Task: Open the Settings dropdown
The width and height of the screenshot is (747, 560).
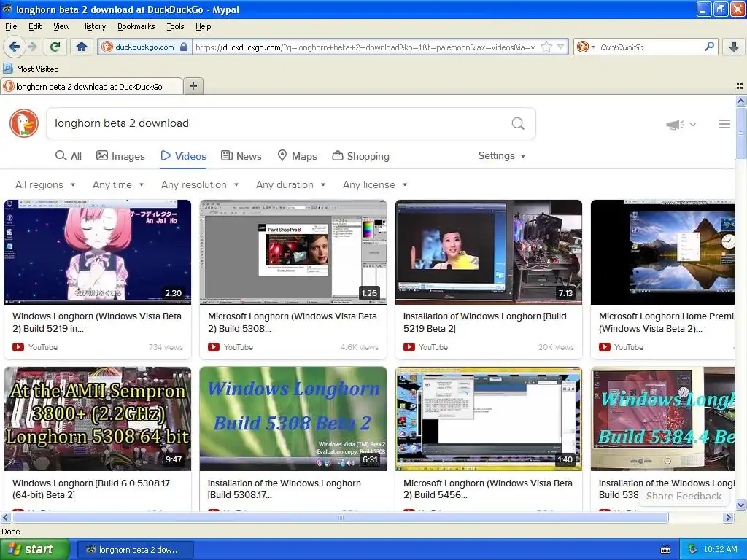Action: pos(502,156)
